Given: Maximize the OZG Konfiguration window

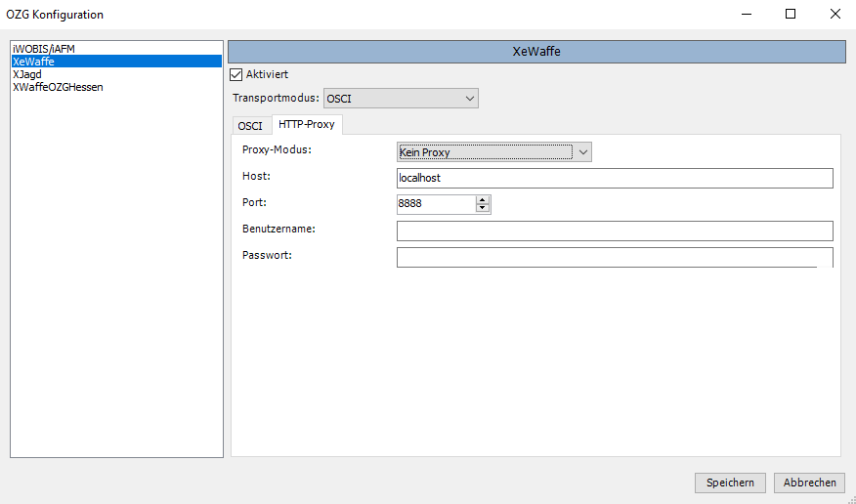Looking at the screenshot, I should pyautogui.click(x=791, y=14).
